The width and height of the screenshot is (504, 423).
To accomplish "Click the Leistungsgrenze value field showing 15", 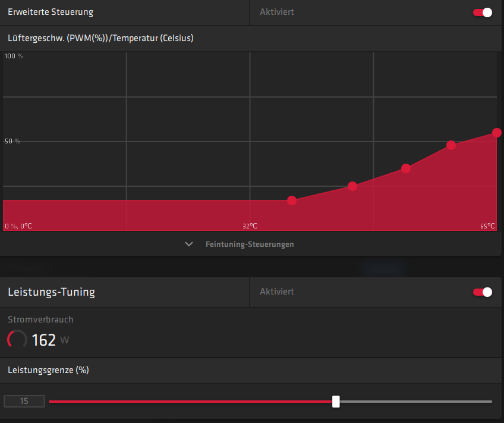I will click(x=24, y=401).
